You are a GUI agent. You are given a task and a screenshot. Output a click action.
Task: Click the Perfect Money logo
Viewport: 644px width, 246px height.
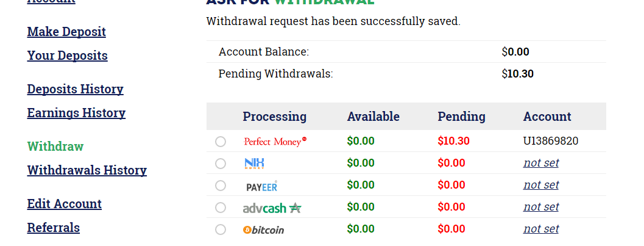coord(275,142)
